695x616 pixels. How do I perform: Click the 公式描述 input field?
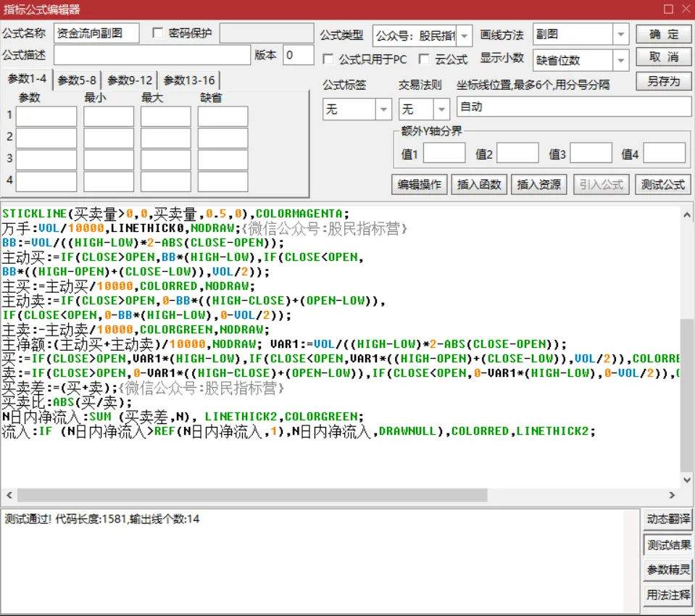pyautogui.click(x=152, y=55)
